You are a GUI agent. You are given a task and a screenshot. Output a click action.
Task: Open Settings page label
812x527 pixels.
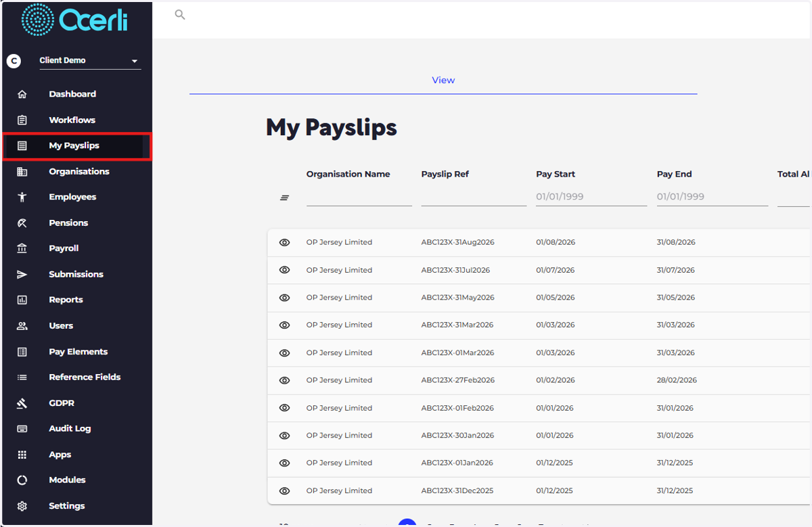point(67,506)
